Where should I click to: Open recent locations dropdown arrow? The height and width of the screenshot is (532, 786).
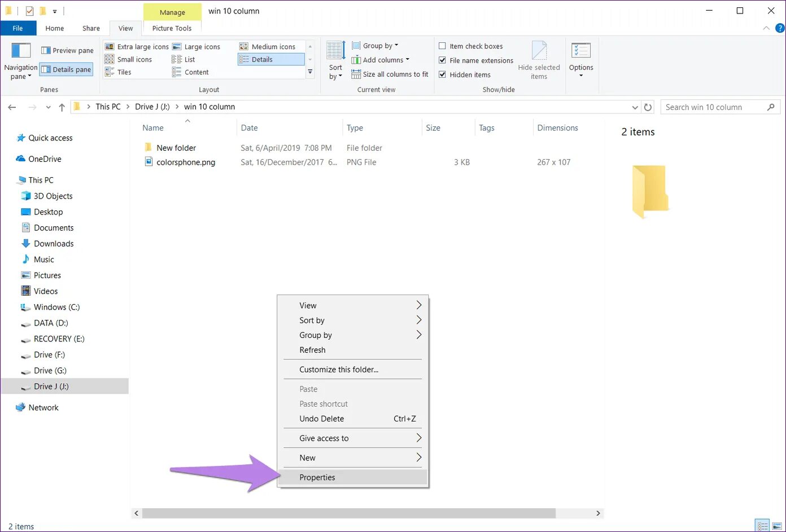(48, 107)
